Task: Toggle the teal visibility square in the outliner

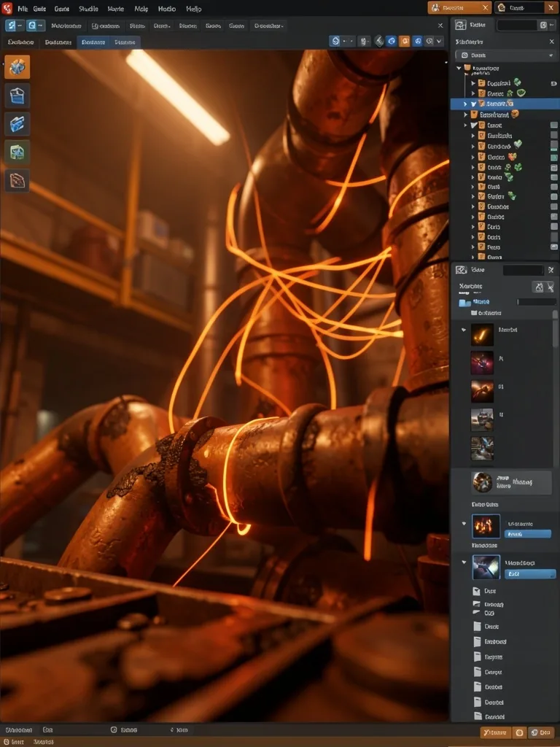Action: (x=554, y=158)
